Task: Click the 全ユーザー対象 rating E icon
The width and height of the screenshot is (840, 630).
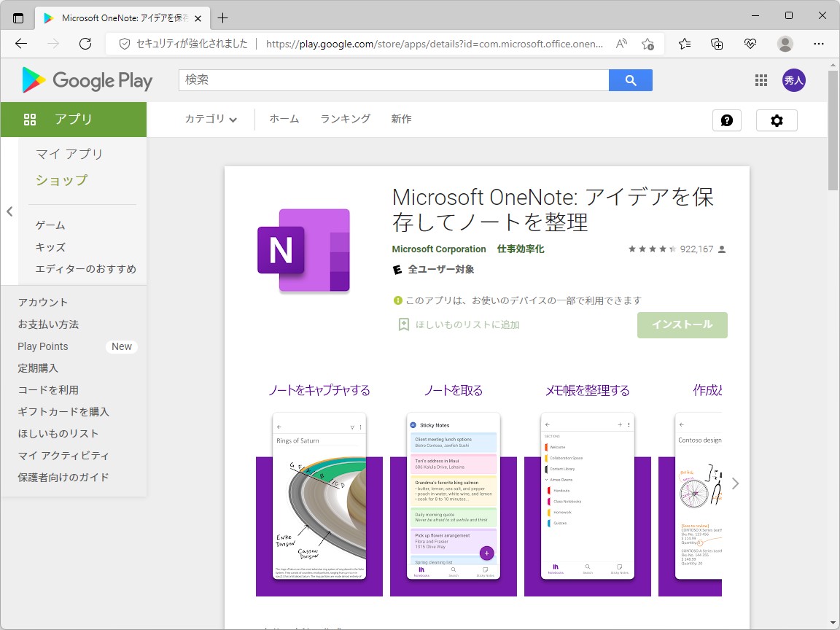Action: point(397,270)
